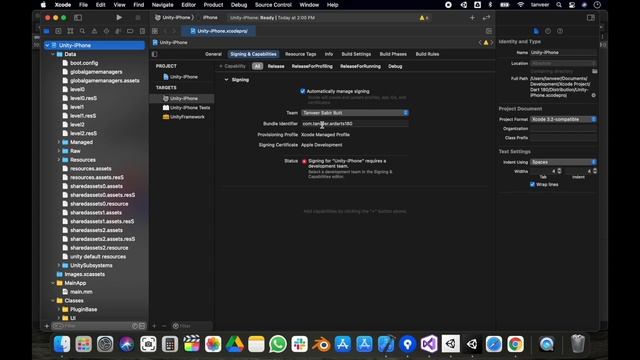
Task: Collapse the Signing section
Action: pyautogui.click(x=226, y=80)
